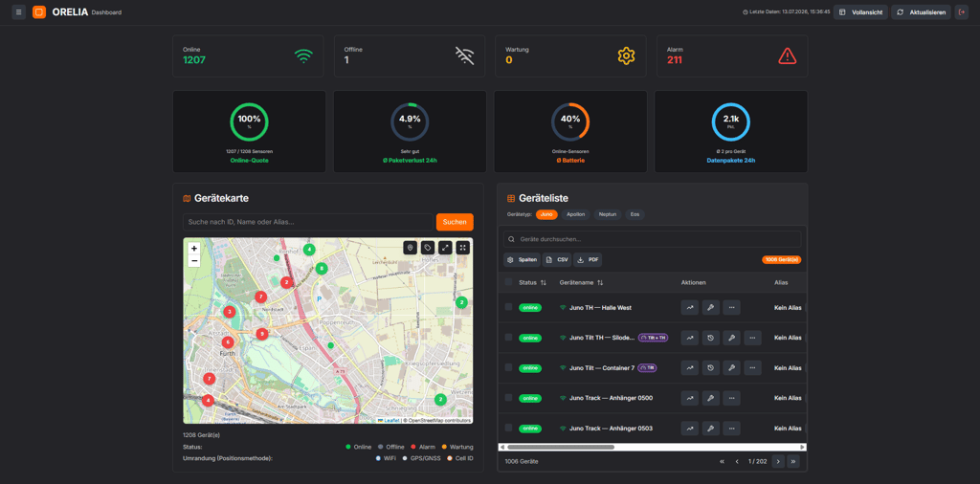Image resolution: width=980 pixels, height=484 pixels.
Task: Open wrench settings for Juno Tilt TH — Silode row
Action: pos(731,338)
